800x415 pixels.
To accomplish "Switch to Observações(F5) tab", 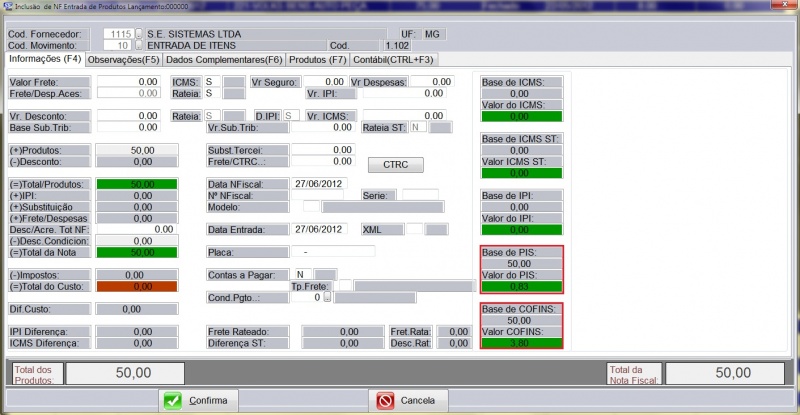I will point(124,60).
